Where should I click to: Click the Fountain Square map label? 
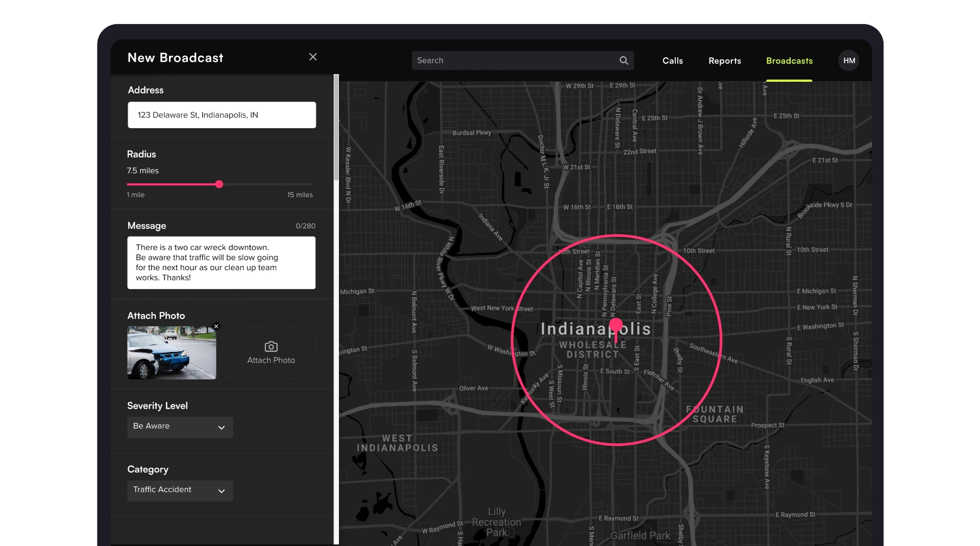click(715, 414)
